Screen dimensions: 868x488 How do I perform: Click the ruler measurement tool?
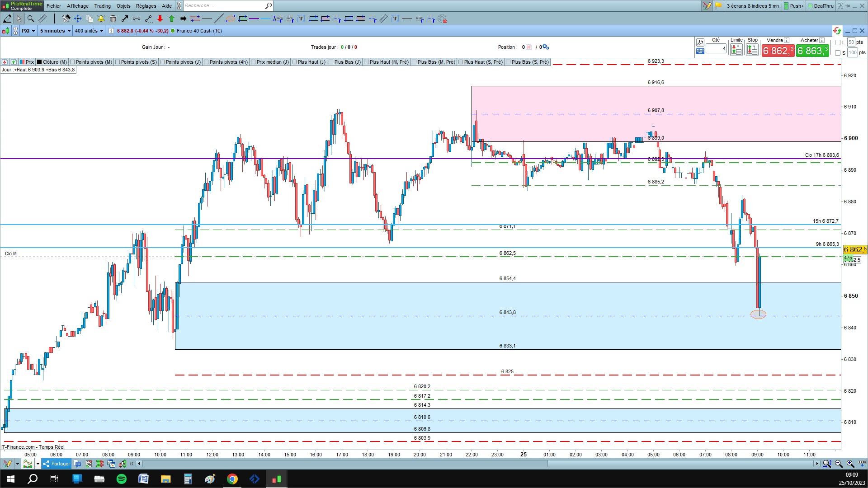42,19
